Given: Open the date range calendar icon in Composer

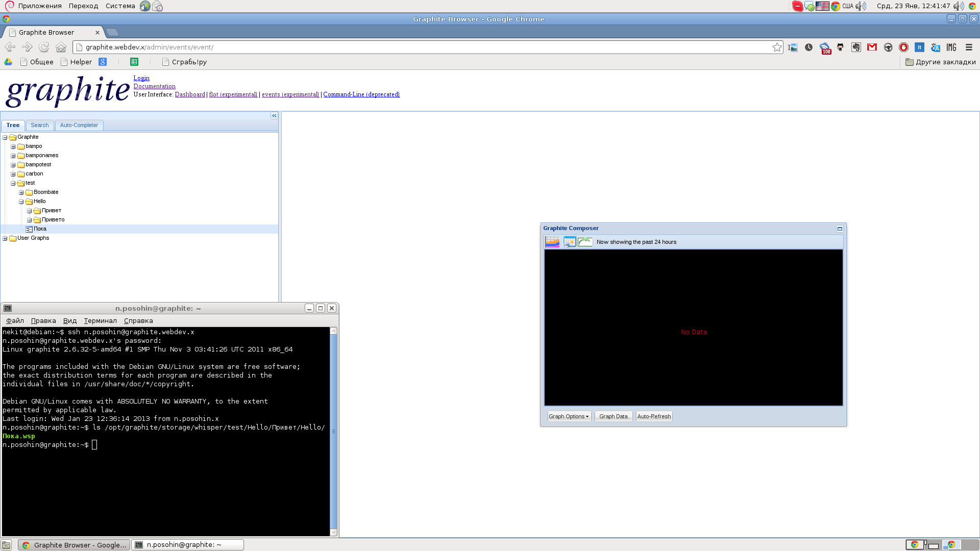Looking at the screenshot, I should tap(570, 242).
